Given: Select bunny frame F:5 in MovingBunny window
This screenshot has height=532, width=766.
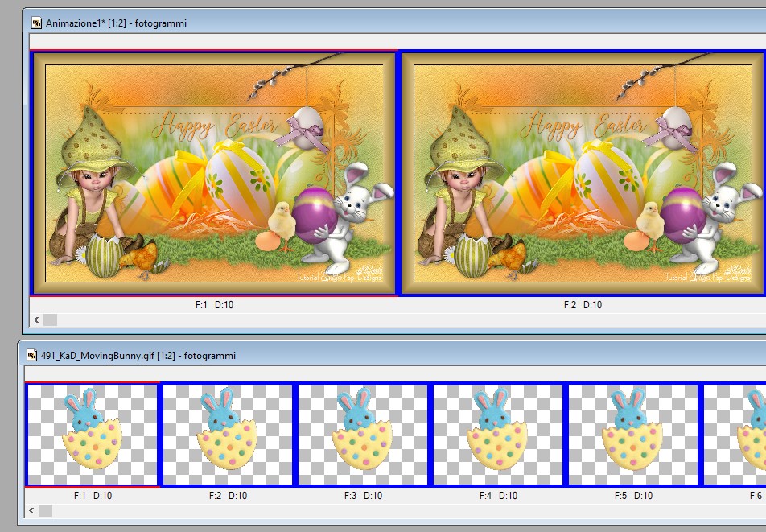Looking at the screenshot, I should coord(633,435).
